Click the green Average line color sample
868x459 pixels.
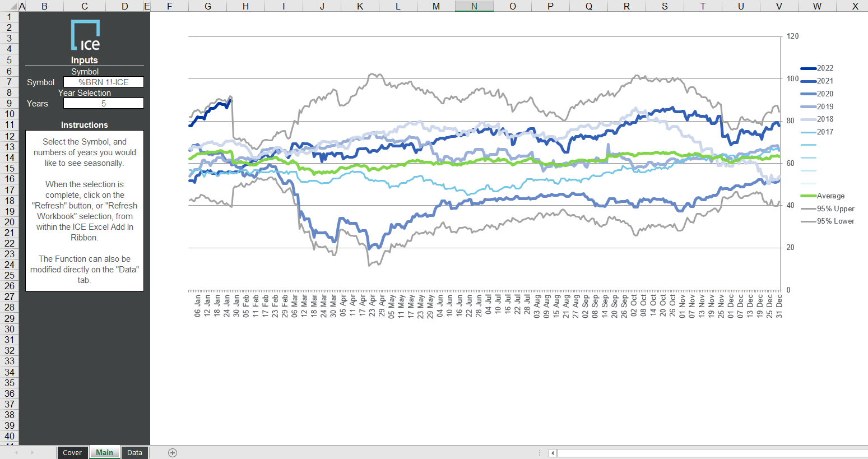808,196
